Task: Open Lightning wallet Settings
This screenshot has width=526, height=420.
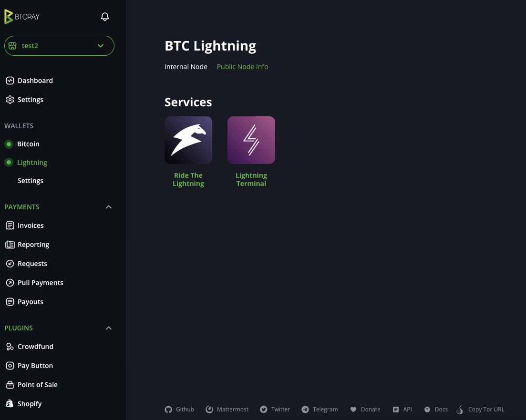Action: pyautogui.click(x=30, y=180)
